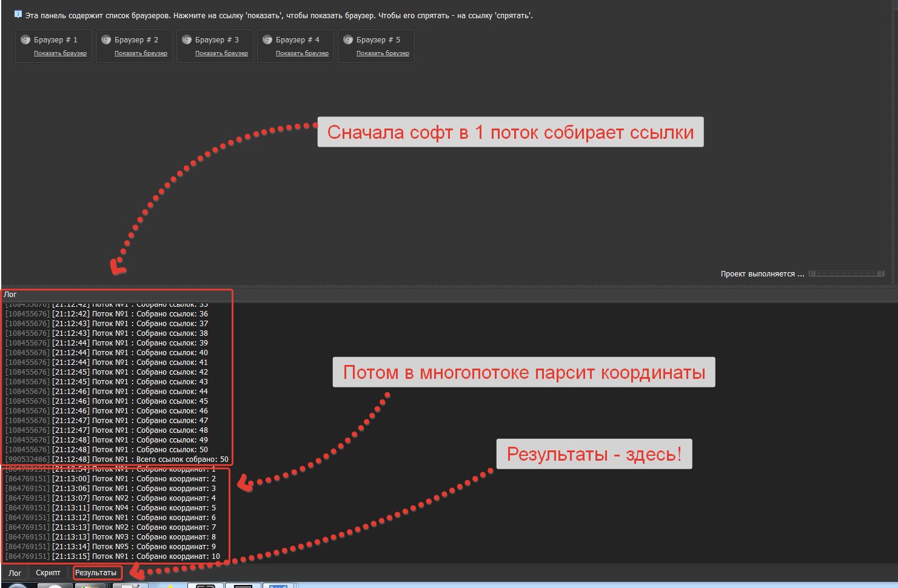Image resolution: width=898 pixels, height=588 pixels.
Task: Open the Скрипт tab
Action: point(48,573)
